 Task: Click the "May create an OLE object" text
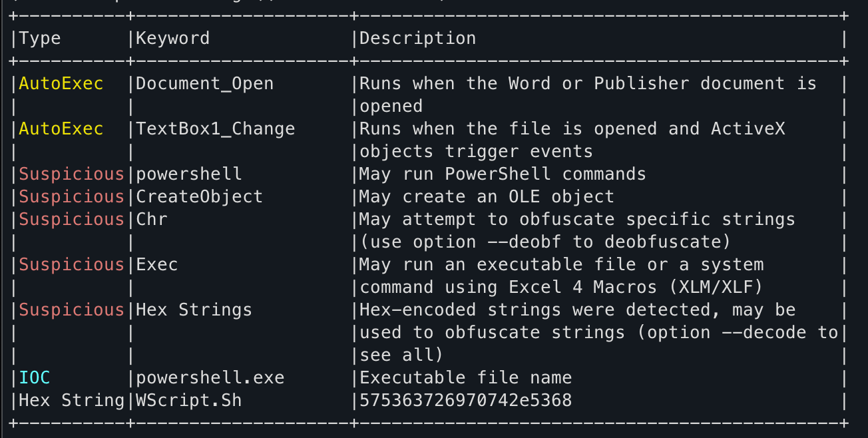(x=487, y=197)
